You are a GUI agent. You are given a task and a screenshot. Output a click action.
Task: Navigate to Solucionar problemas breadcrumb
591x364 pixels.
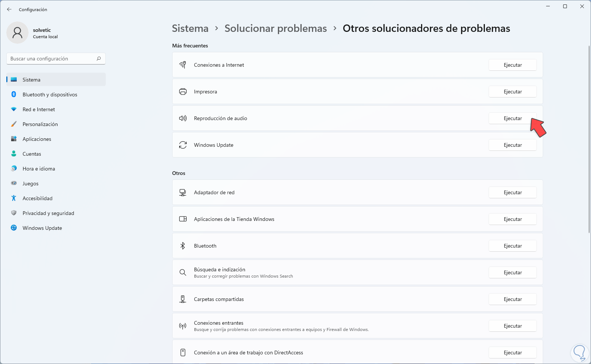[275, 29]
